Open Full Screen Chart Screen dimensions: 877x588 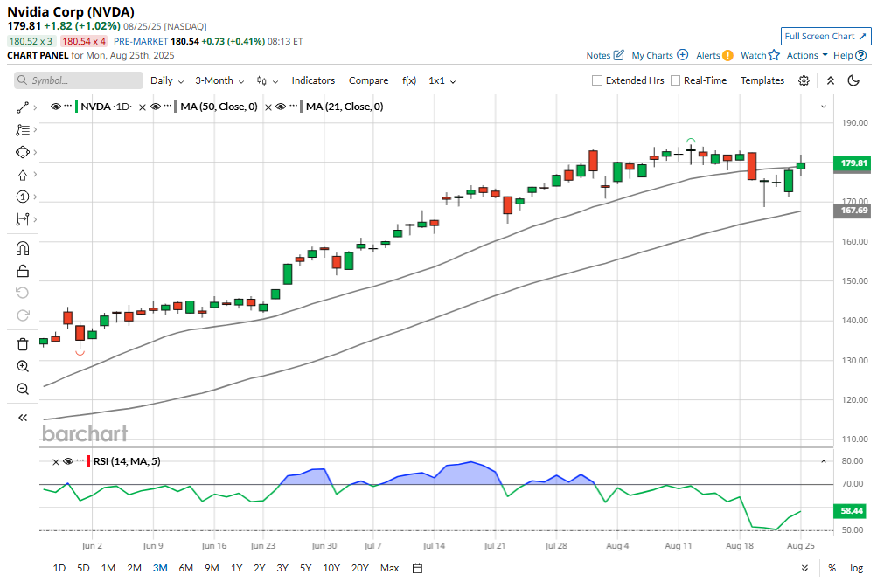pyautogui.click(x=825, y=37)
